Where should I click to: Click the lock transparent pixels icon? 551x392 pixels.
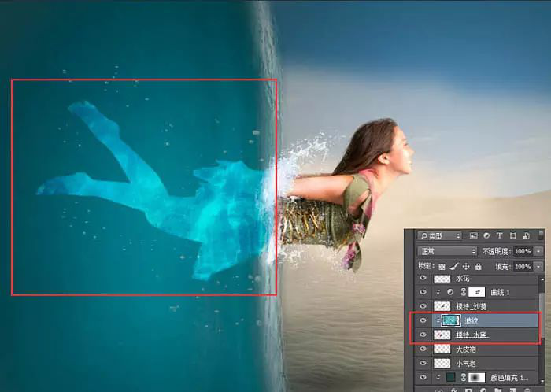tap(441, 267)
